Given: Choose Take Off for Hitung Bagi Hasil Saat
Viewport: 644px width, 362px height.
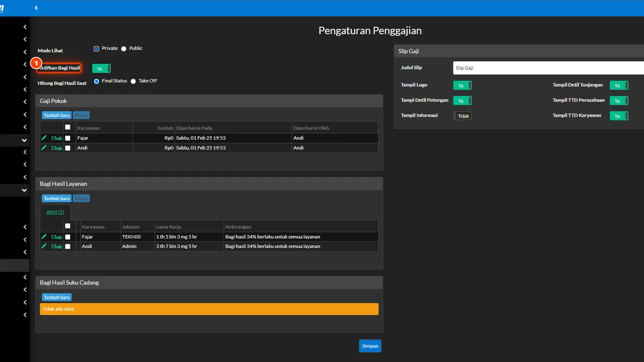Looking at the screenshot, I should click(133, 81).
